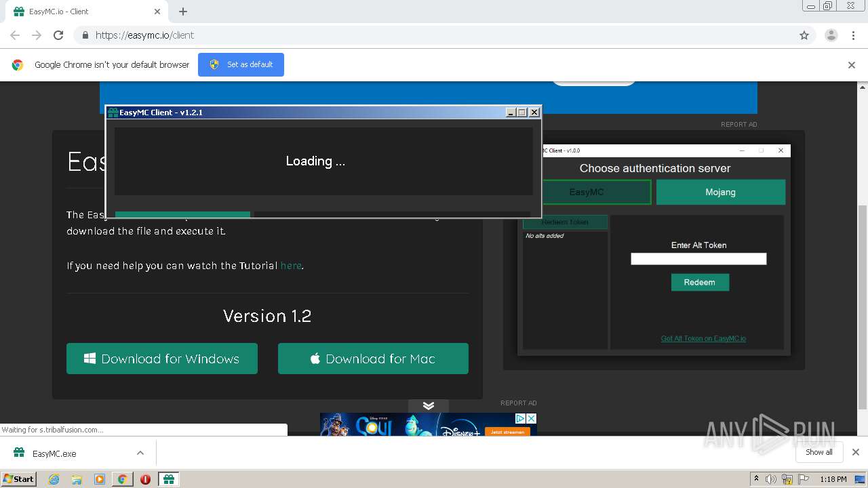Open the EasyMC.exe download item
This screenshot has width=868, height=488.
[x=54, y=453]
